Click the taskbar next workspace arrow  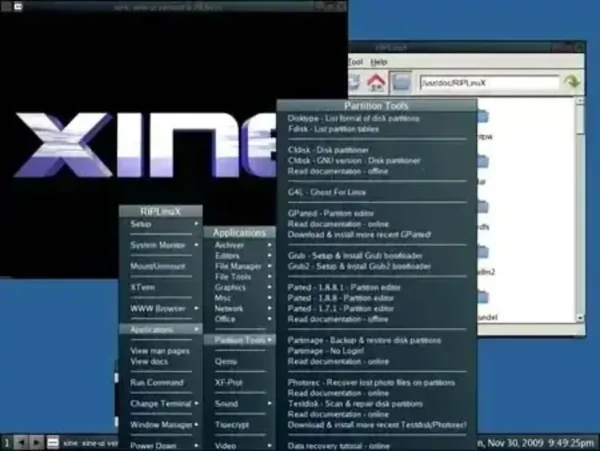[x=36, y=443]
